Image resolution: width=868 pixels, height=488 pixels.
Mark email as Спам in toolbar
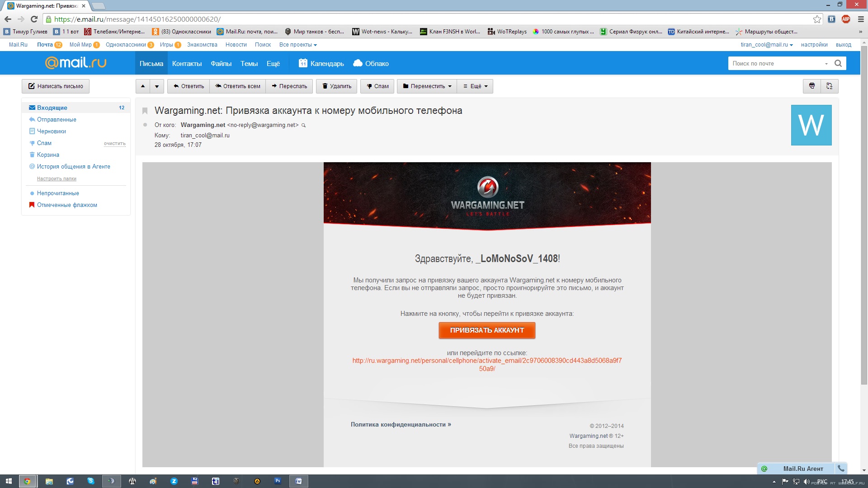[377, 86]
